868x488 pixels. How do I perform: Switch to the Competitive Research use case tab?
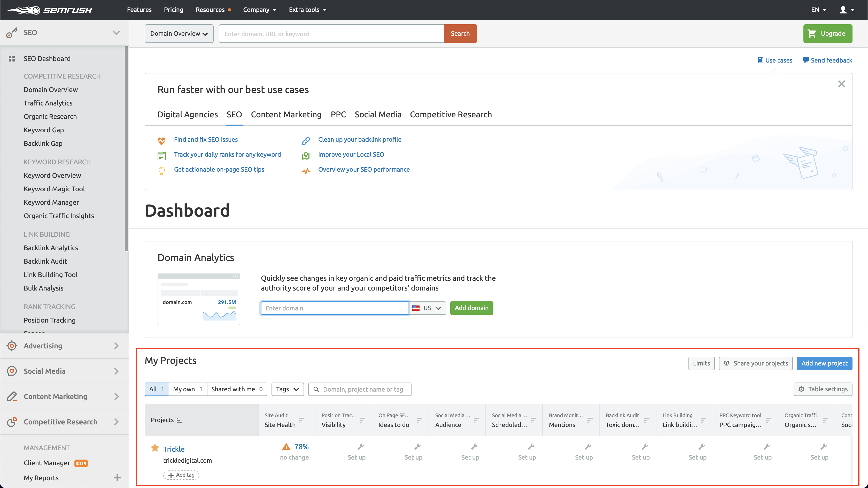click(451, 115)
